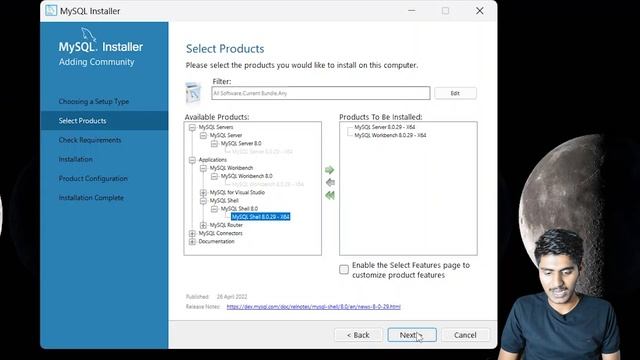
Task: Click the Edit filter button
Action: click(455, 93)
